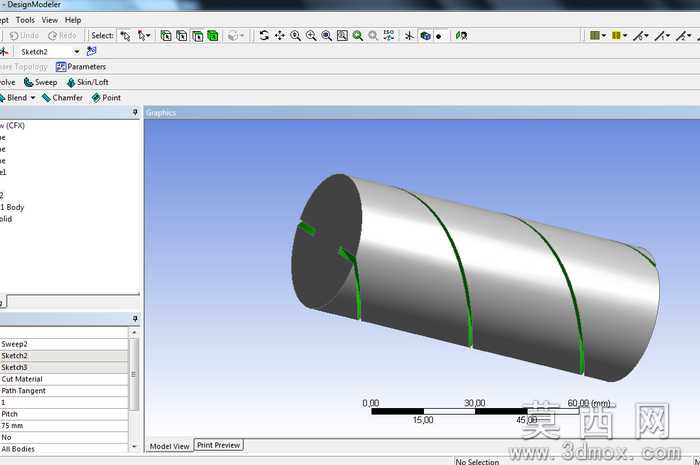The height and width of the screenshot is (465, 700).
Task: Open the yellow edge coloring dropdown
Action: click(620, 35)
